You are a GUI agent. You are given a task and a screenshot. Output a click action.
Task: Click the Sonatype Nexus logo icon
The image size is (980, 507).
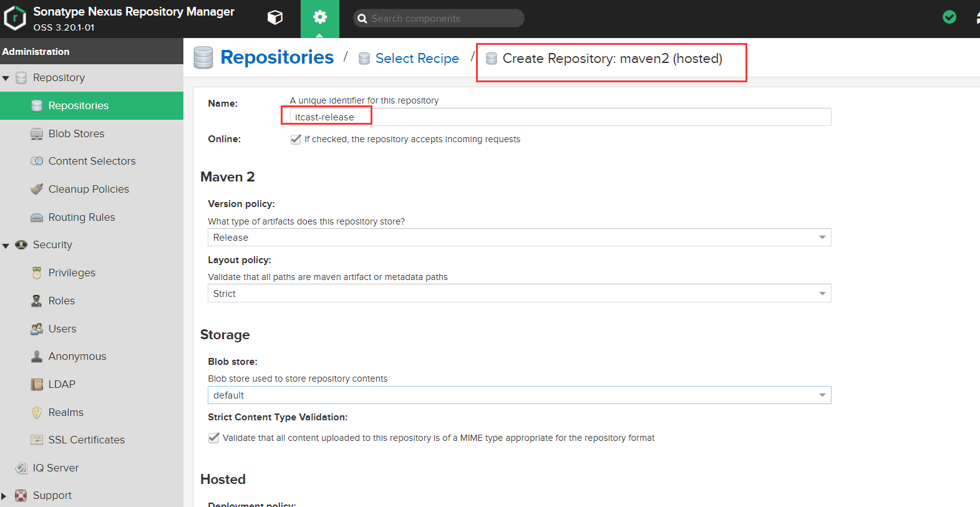pos(14,19)
